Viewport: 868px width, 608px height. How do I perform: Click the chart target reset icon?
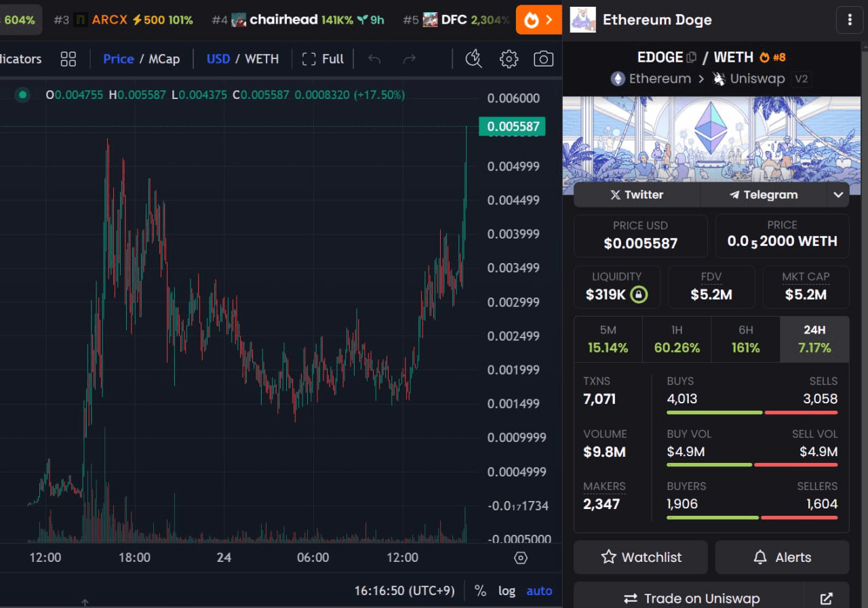(x=521, y=558)
